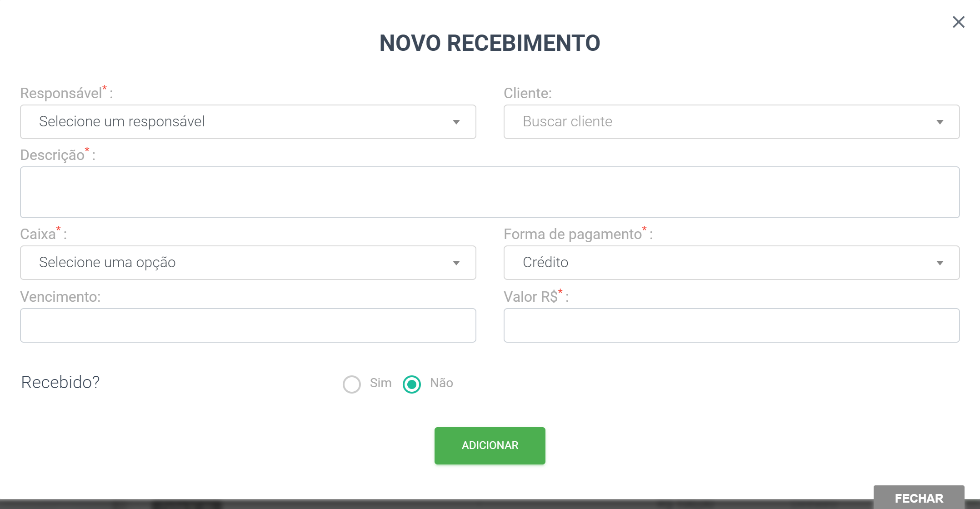
Task: Click the Responsável dropdown arrow
Action: point(456,122)
